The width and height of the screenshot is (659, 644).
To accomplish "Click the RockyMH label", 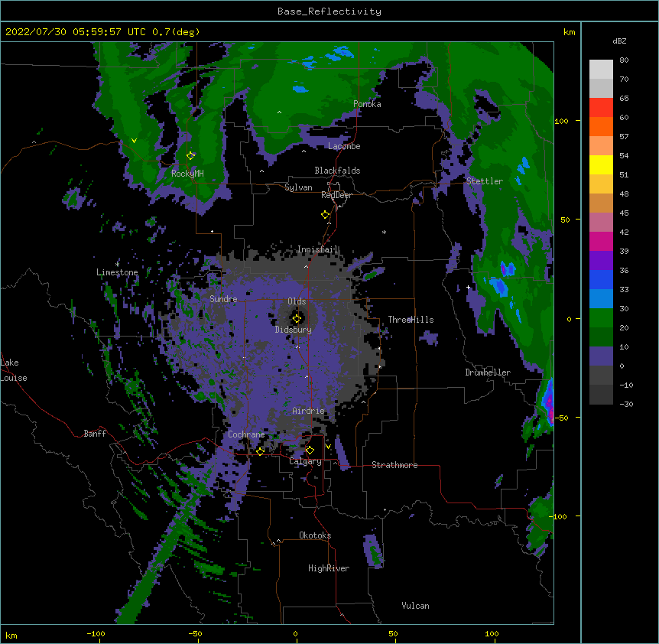I will [x=187, y=173].
